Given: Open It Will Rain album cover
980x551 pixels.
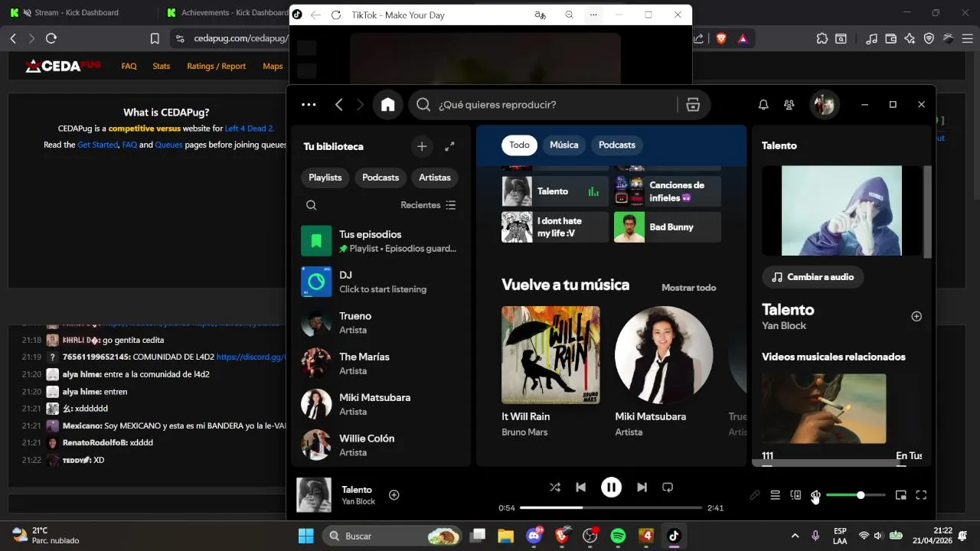Looking at the screenshot, I should pyautogui.click(x=550, y=355).
